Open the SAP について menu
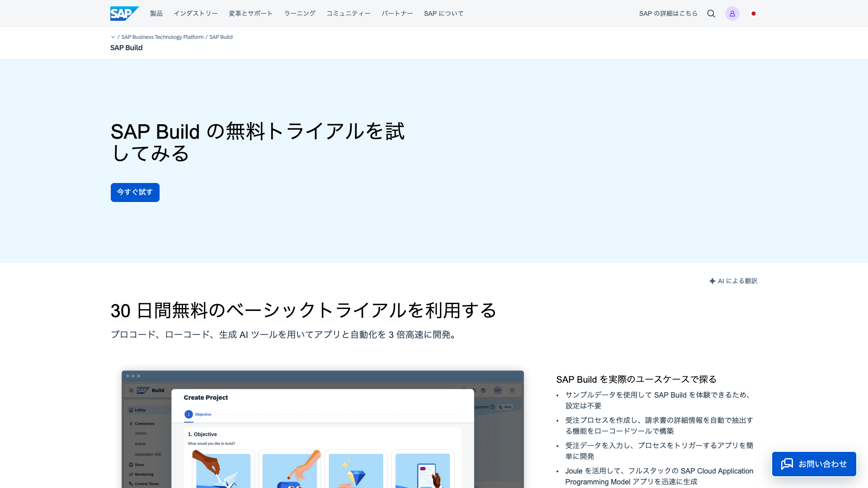Image resolution: width=868 pixels, height=488 pixels. click(x=444, y=14)
